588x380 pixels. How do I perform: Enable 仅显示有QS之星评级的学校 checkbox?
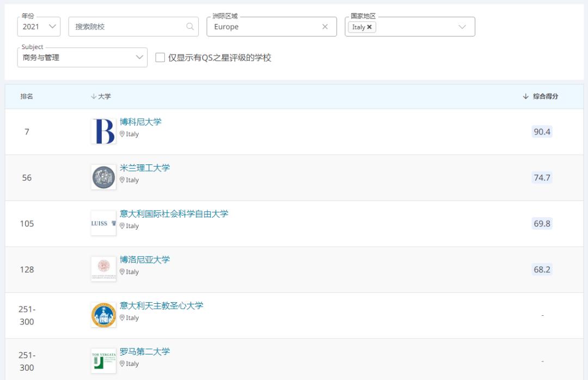160,57
